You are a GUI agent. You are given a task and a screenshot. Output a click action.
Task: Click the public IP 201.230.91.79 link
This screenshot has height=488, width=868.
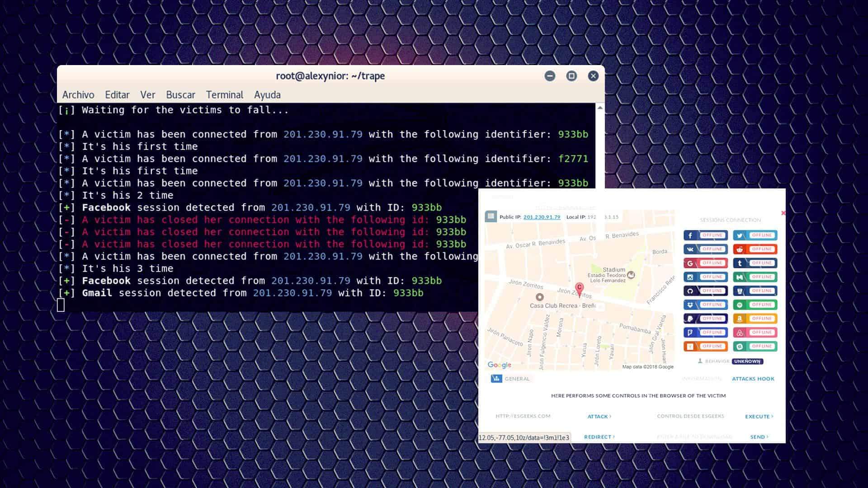tap(542, 217)
